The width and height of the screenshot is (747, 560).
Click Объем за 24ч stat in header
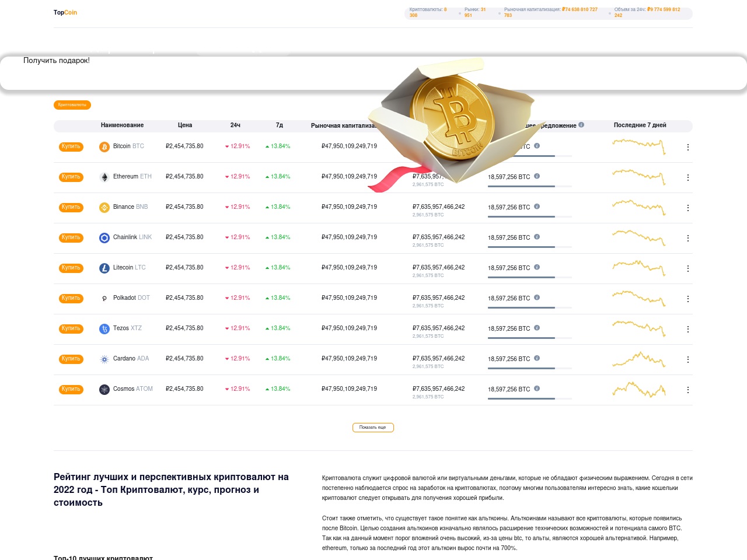pos(647,12)
